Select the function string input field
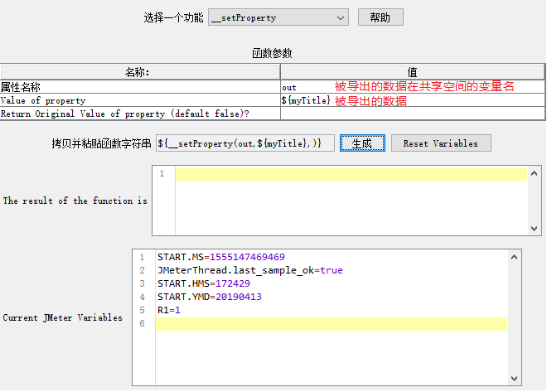The height and width of the screenshot is (392, 547). [x=244, y=143]
